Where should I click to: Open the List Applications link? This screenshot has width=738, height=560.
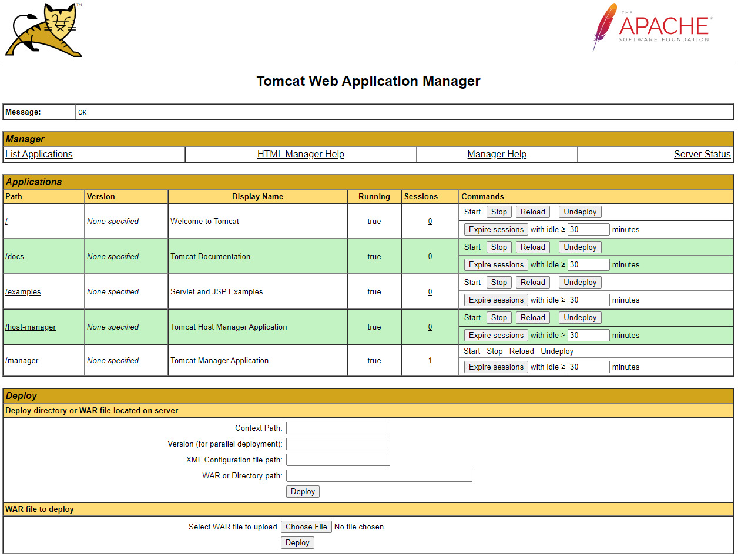(x=39, y=155)
